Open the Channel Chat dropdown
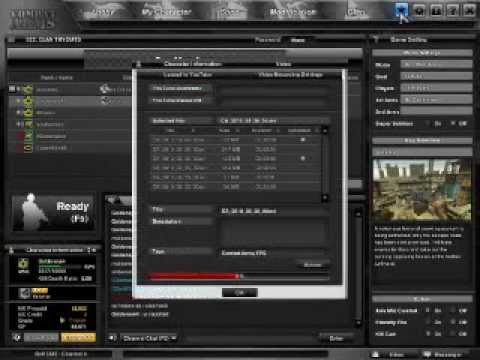 click(149, 338)
